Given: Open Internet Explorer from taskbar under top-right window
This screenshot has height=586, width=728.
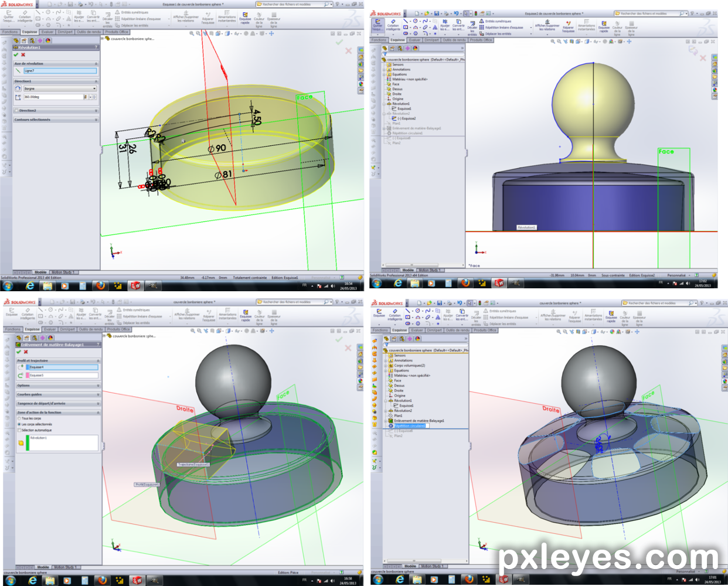Looking at the screenshot, I should point(398,283).
